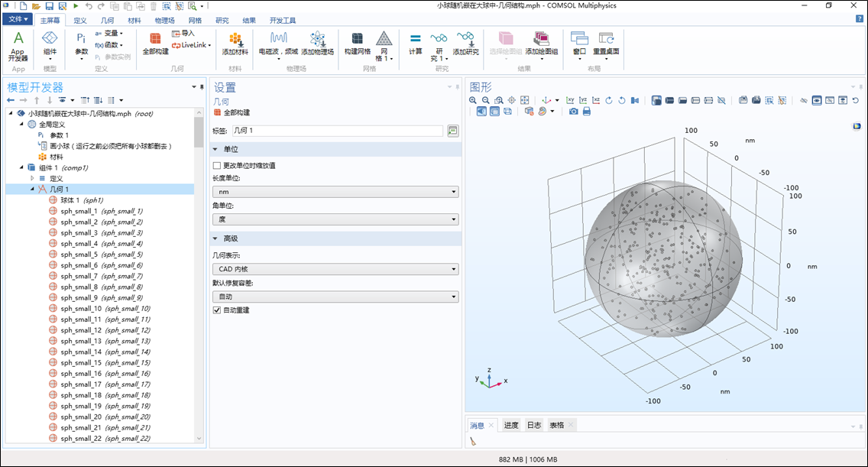
Task: Open the 物理场 ribbon tab
Action: tap(164, 20)
